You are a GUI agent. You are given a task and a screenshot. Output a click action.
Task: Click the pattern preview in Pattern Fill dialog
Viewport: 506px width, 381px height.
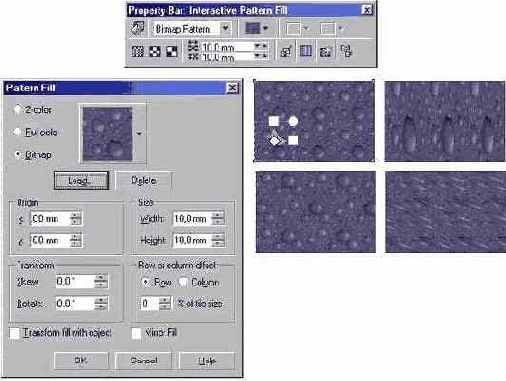[x=107, y=134]
